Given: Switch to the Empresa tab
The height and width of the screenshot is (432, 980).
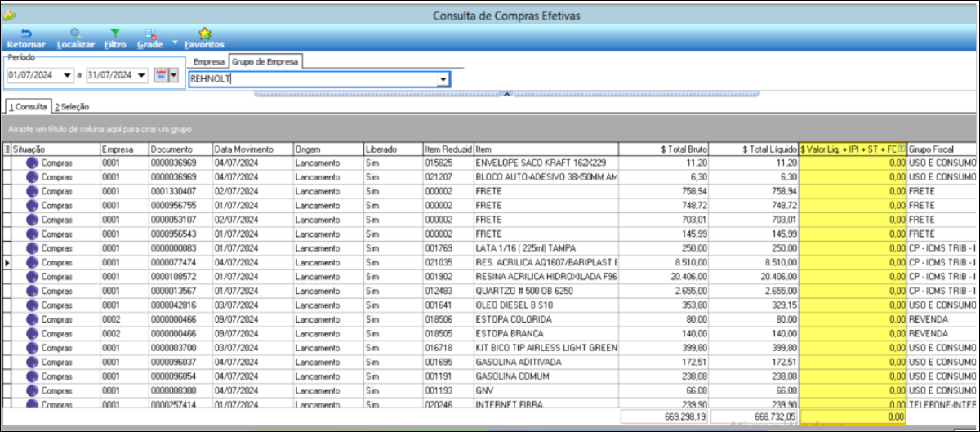Looking at the screenshot, I should (210, 61).
